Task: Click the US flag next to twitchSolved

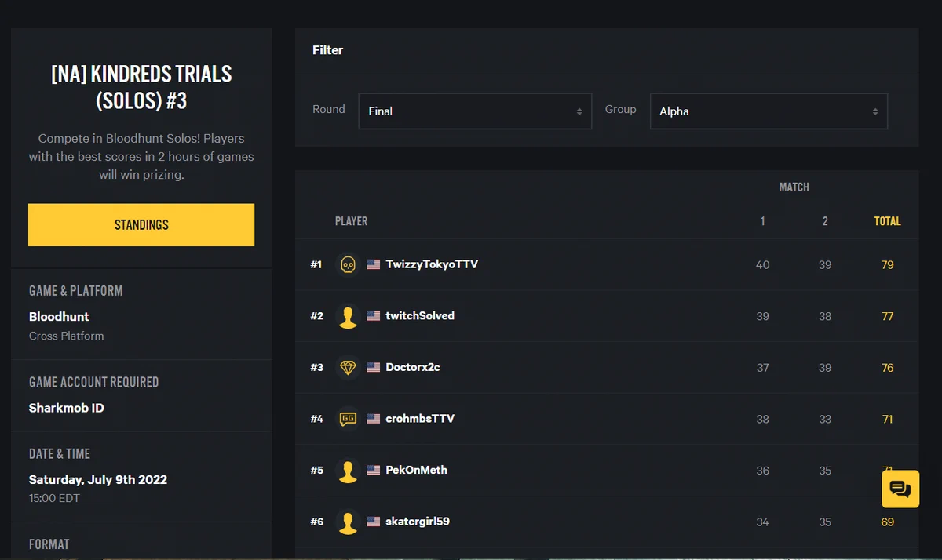Action: (x=374, y=316)
